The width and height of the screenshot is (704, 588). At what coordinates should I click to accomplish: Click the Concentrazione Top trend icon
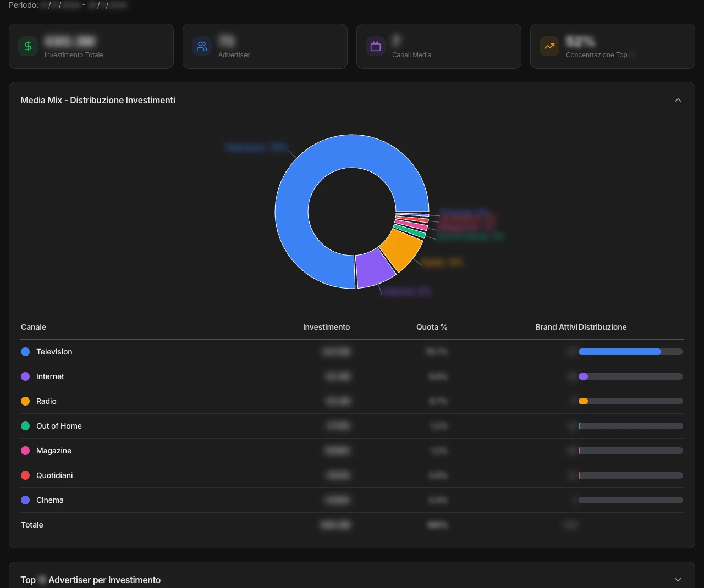[x=549, y=46]
